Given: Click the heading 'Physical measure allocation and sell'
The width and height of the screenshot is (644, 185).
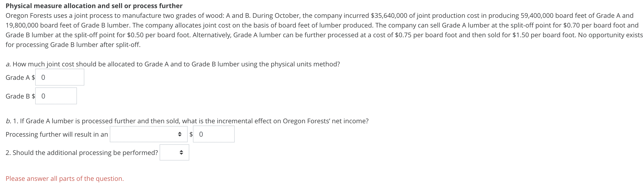Looking at the screenshot, I should (x=94, y=6).
